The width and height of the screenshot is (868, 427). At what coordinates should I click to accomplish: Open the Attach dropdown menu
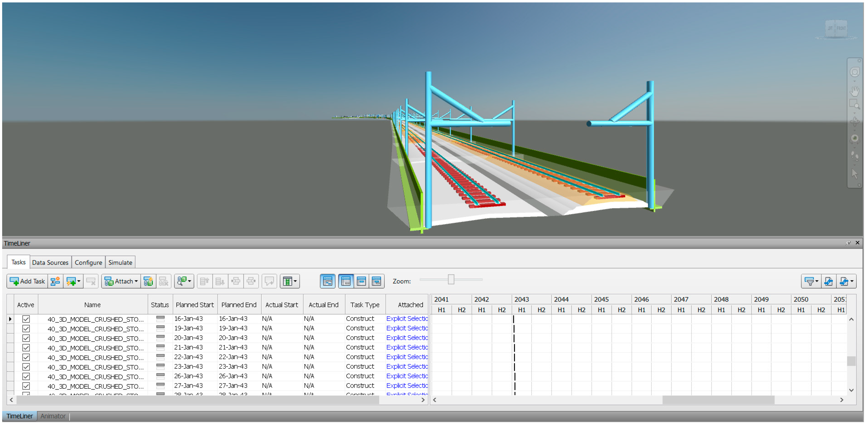coord(136,281)
